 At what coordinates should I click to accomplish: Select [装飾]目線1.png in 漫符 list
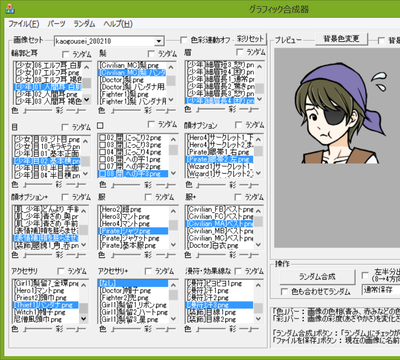pos(220,312)
